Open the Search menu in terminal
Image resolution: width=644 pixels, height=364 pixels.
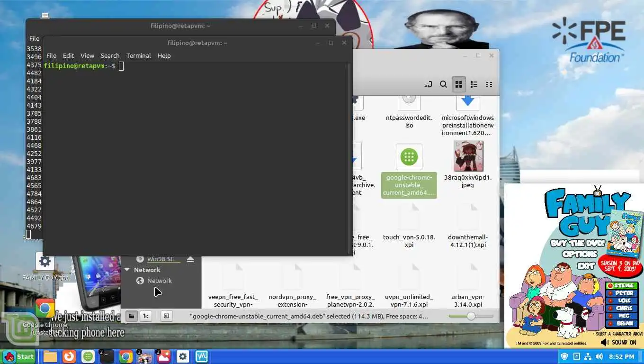tap(110, 55)
